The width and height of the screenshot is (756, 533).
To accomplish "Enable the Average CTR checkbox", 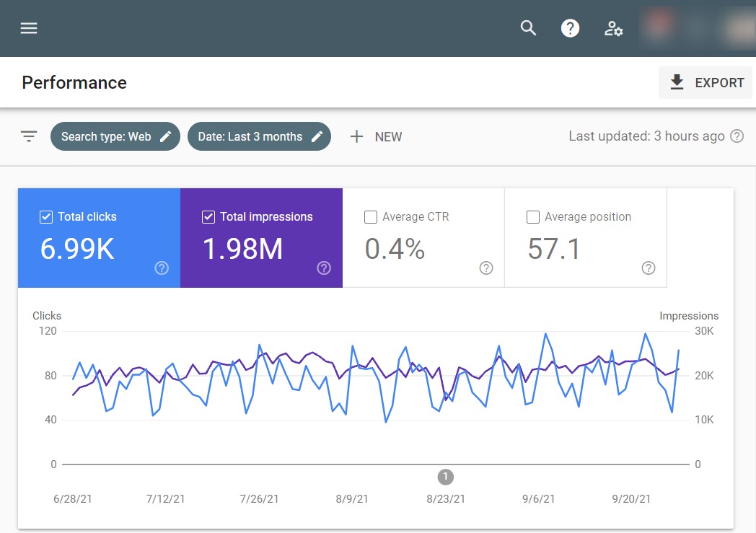I will pyautogui.click(x=371, y=217).
